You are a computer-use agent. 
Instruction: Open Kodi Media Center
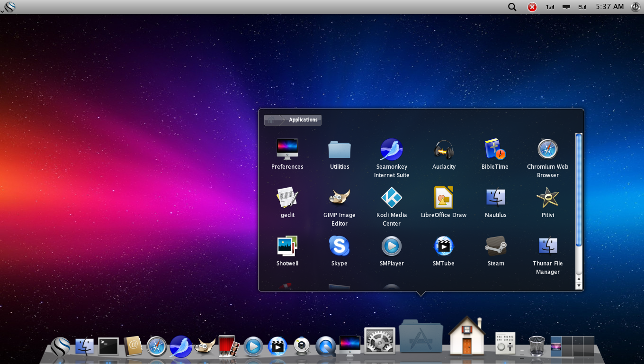point(392,207)
